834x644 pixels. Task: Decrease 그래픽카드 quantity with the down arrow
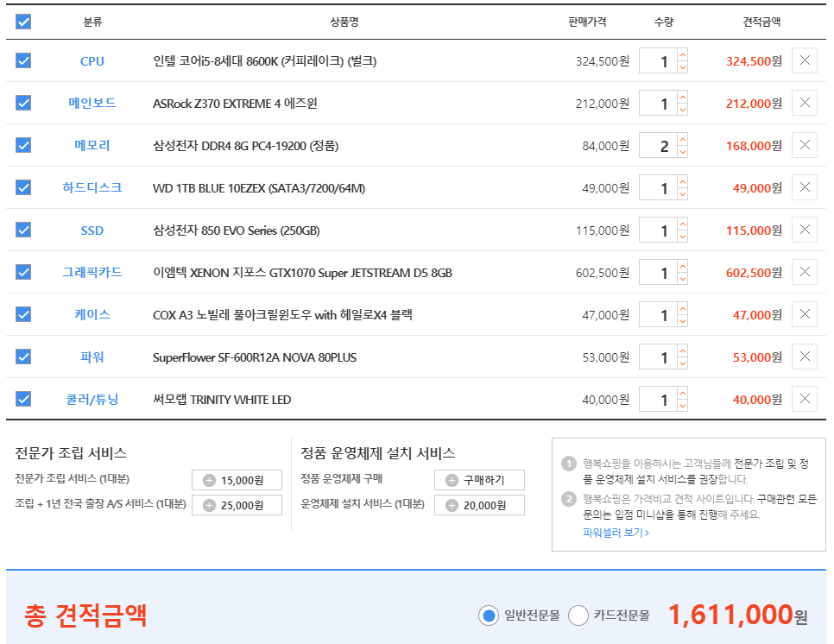pyautogui.click(x=682, y=278)
